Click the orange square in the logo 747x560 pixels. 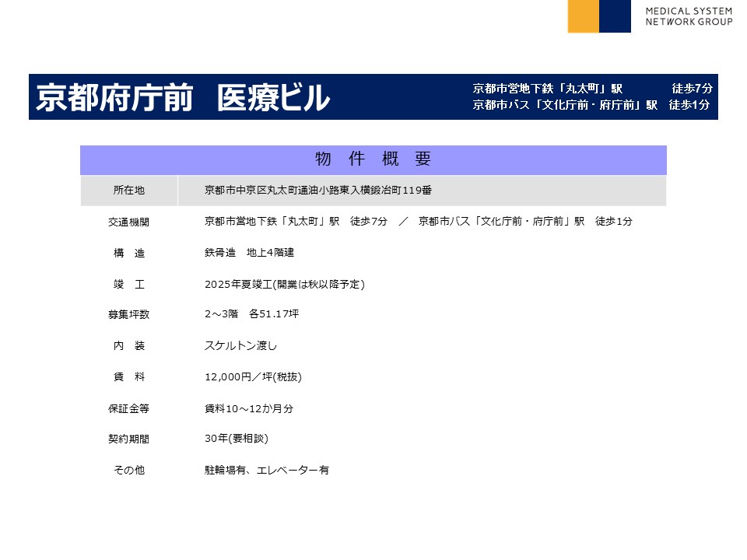click(583, 16)
